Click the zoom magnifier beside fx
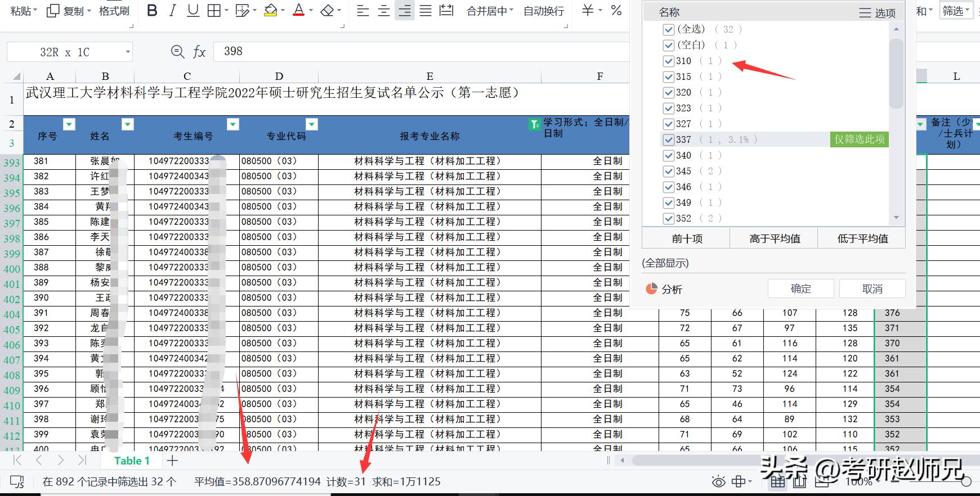This screenshot has width=980, height=496. (177, 52)
